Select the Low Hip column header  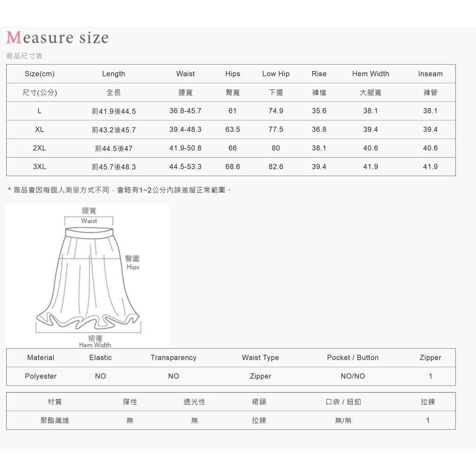click(276, 74)
